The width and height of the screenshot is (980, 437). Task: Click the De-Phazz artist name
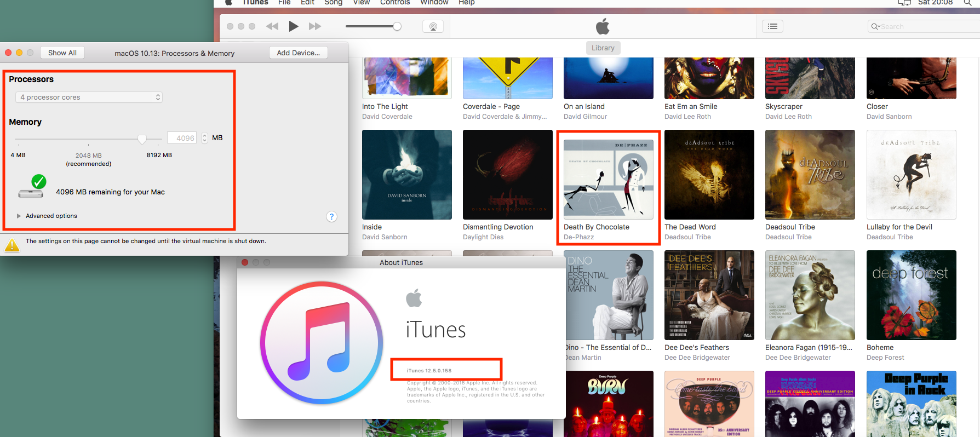tap(578, 237)
